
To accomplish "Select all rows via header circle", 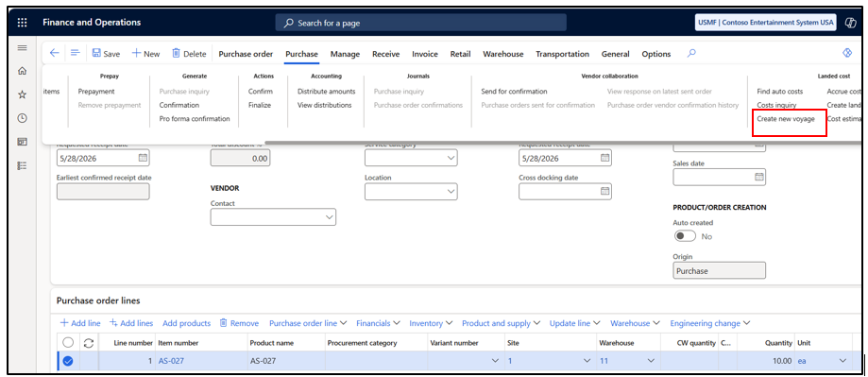I will (x=68, y=343).
